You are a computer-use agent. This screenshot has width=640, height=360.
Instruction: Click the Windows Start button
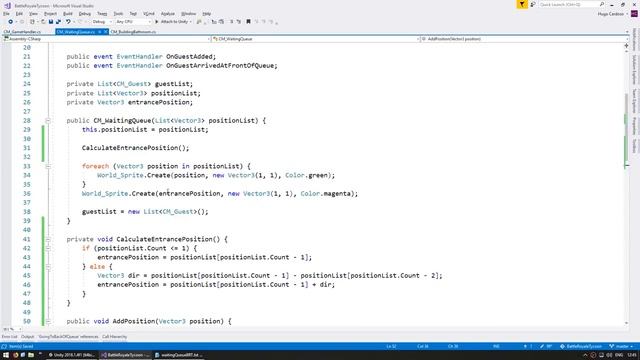(5, 355)
